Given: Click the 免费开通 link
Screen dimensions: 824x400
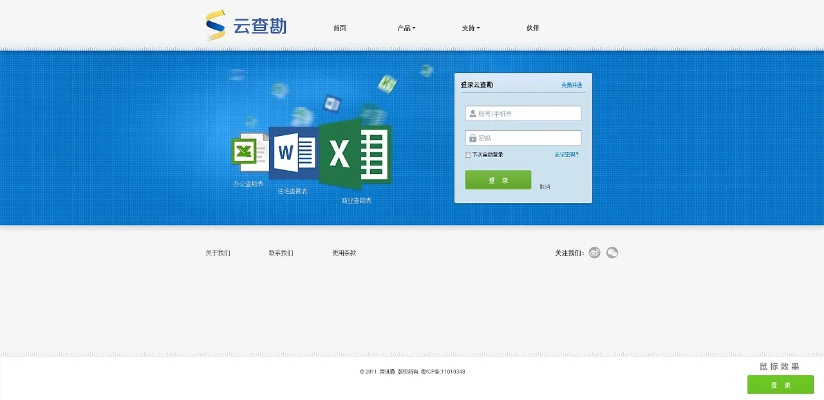Looking at the screenshot, I should (571, 86).
